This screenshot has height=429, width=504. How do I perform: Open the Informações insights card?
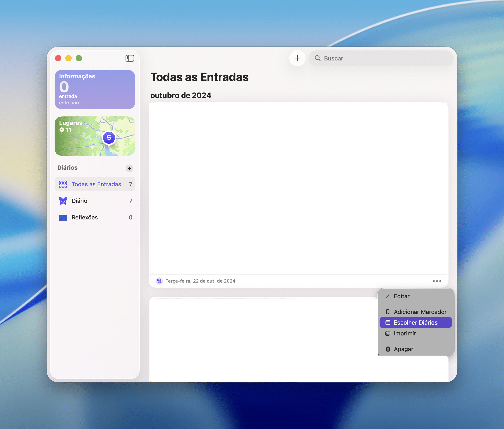coord(95,89)
